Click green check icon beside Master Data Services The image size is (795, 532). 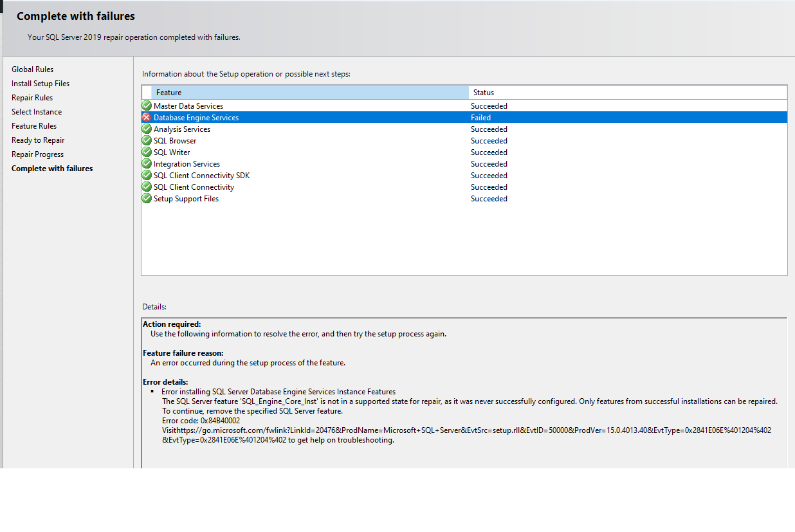(x=147, y=106)
